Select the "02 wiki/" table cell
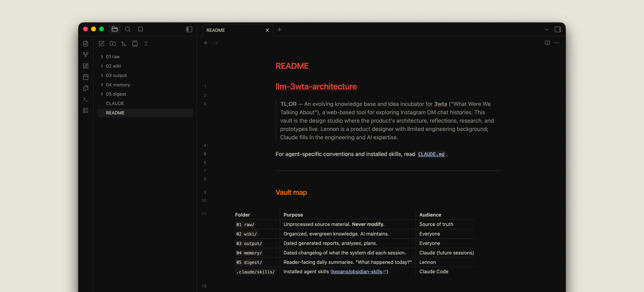This screenshot has width=644, height=292. tap(247, 234)
